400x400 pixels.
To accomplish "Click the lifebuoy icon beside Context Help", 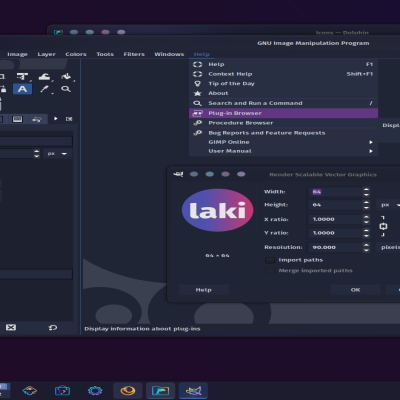I will tap(198, 74).
